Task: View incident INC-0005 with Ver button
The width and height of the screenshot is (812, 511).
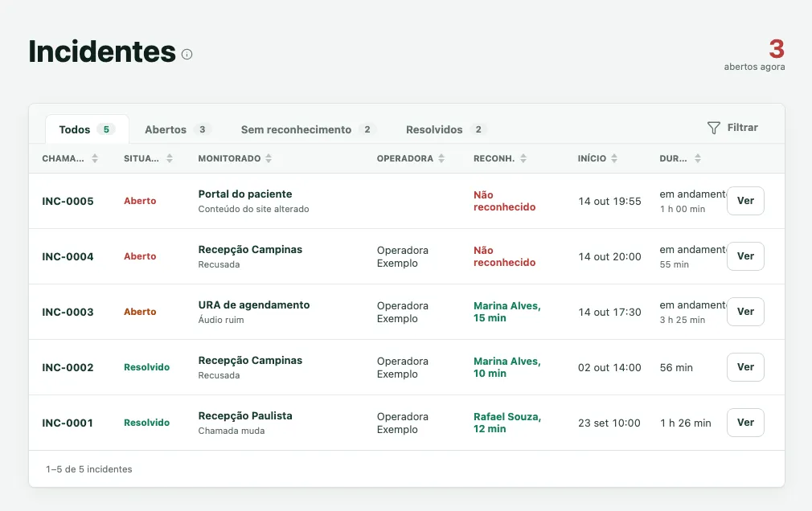Action: [745, 201]
